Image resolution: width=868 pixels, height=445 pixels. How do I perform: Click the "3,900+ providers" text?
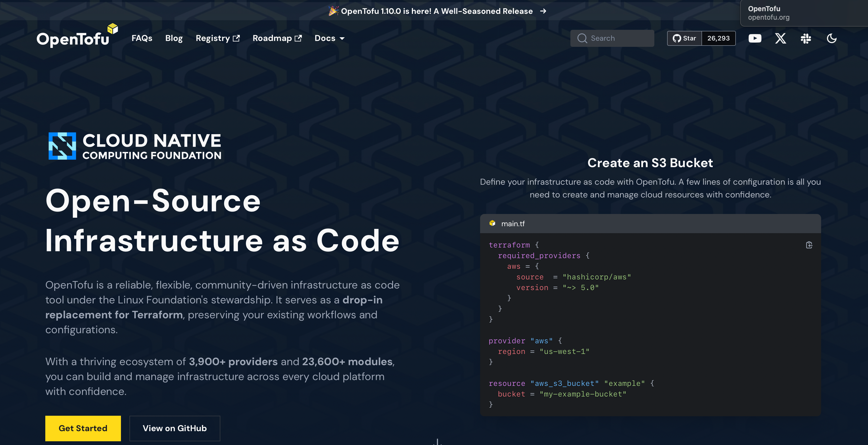233,361
